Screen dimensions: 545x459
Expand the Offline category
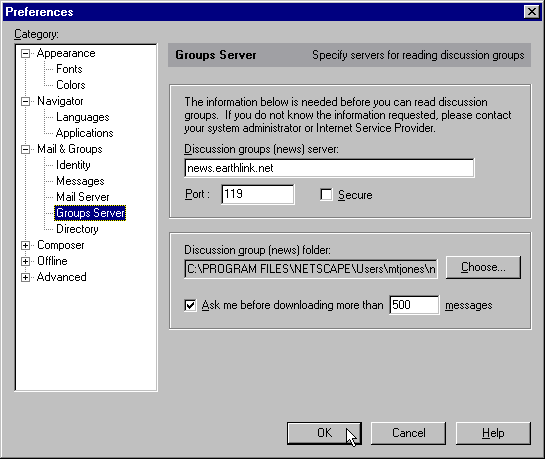point(25,261)
